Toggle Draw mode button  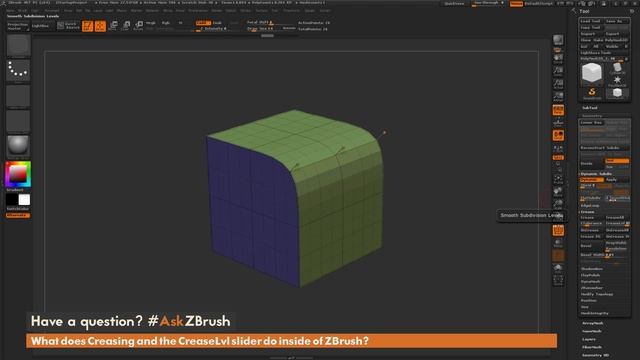coord(100,26)
